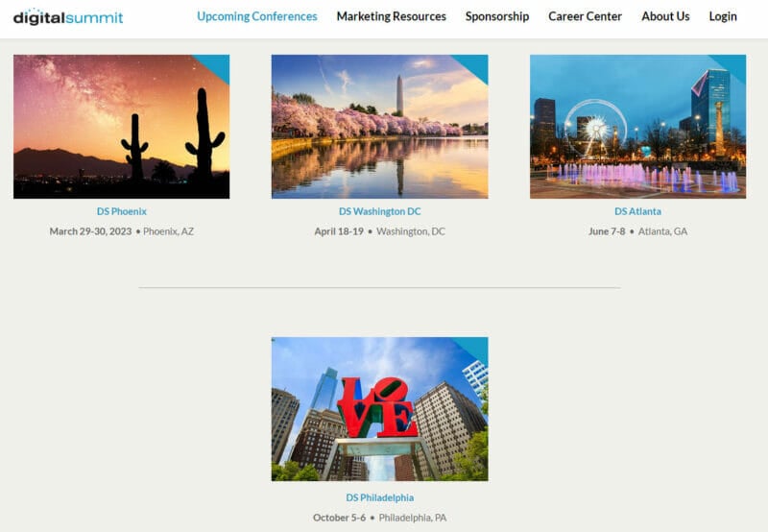This screenshot has height=532, width=768.
Task: Follow the DS Atlanta conference link
Action: (637, 211)
